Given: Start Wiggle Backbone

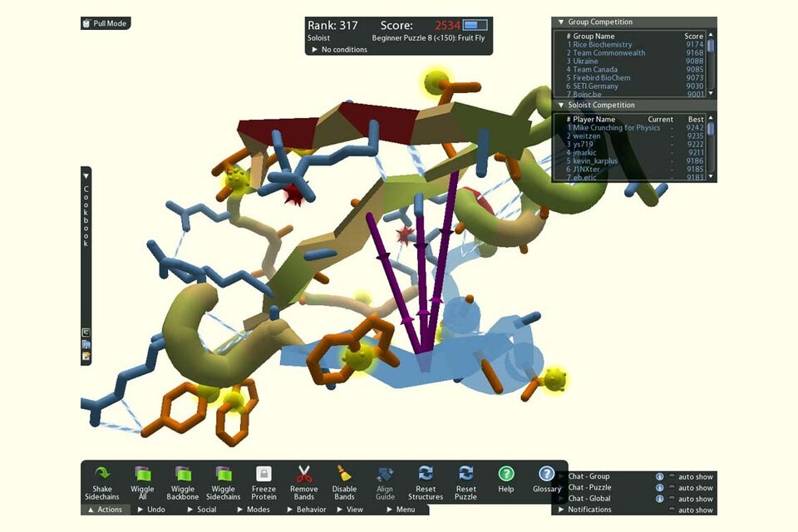Looking at the screenshot, I should pos(183,483).
